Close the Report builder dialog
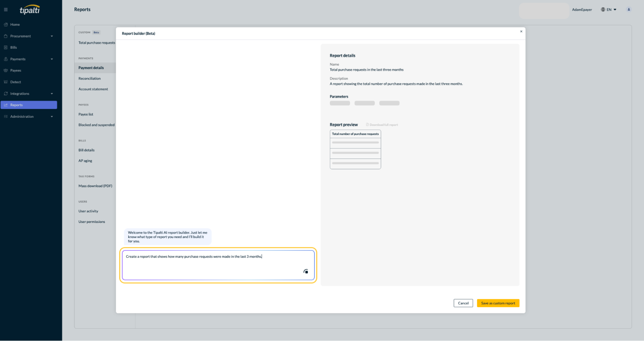644x341 pixels. point(521,32)
